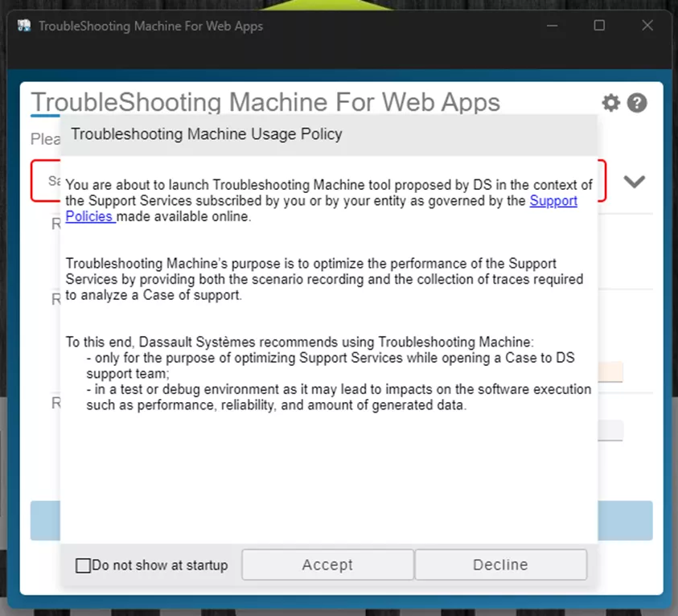Image resolution: width=678 pixels, height=616 pixels.
Task: Accept the usage policy
Action: click(x=327, y=565)
